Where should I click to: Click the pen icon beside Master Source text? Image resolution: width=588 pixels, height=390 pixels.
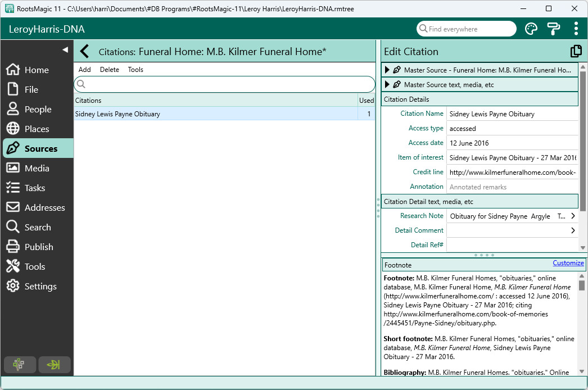397,85
